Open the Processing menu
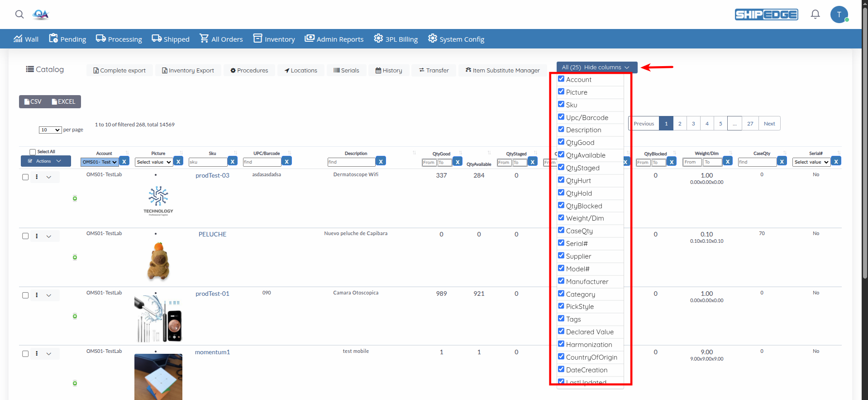868x400 pixels. tap(119, 39)
